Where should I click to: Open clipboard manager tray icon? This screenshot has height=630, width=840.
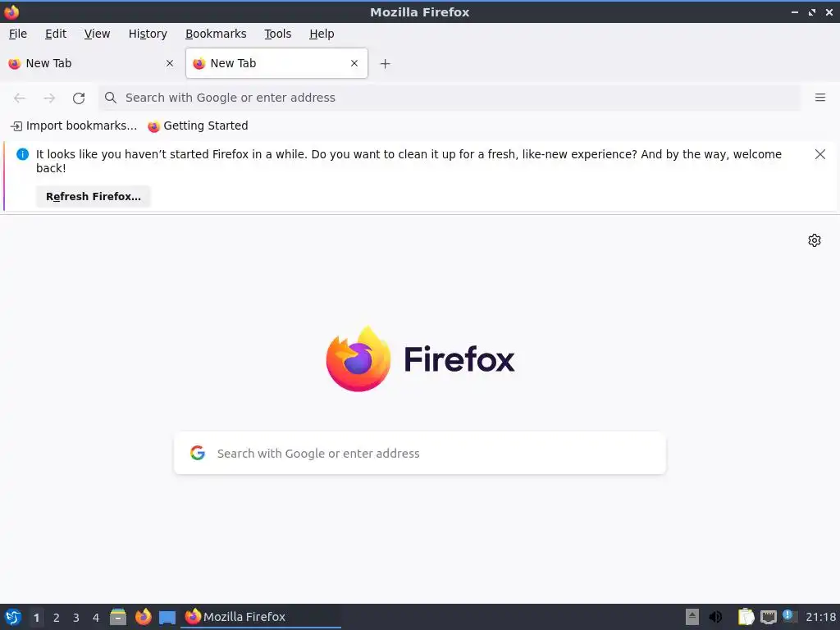click(x=746, y=617)
